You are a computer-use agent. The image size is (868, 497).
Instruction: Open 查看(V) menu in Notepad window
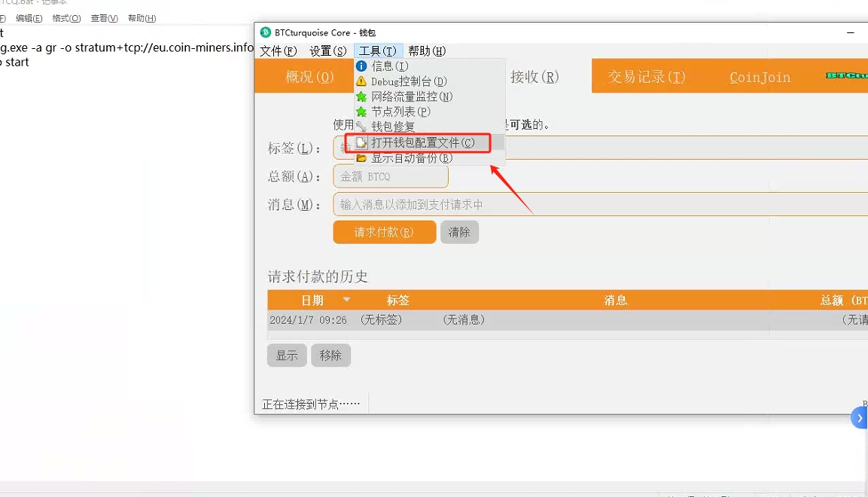pos(104,18)
